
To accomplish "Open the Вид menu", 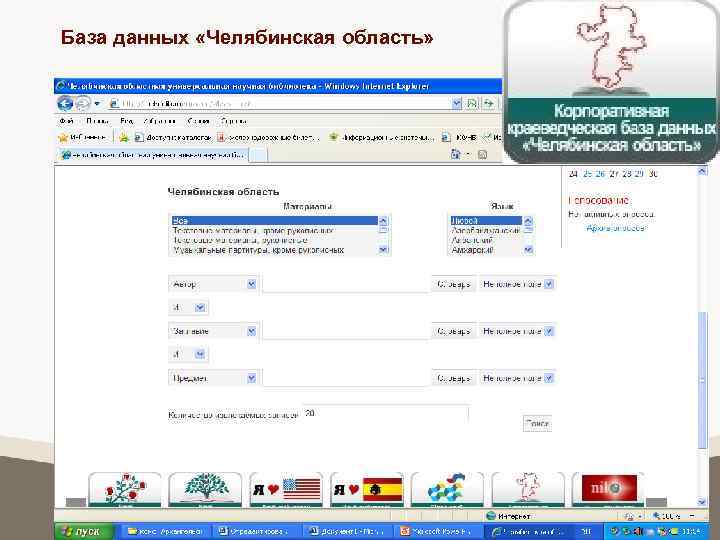I will 126,121.
